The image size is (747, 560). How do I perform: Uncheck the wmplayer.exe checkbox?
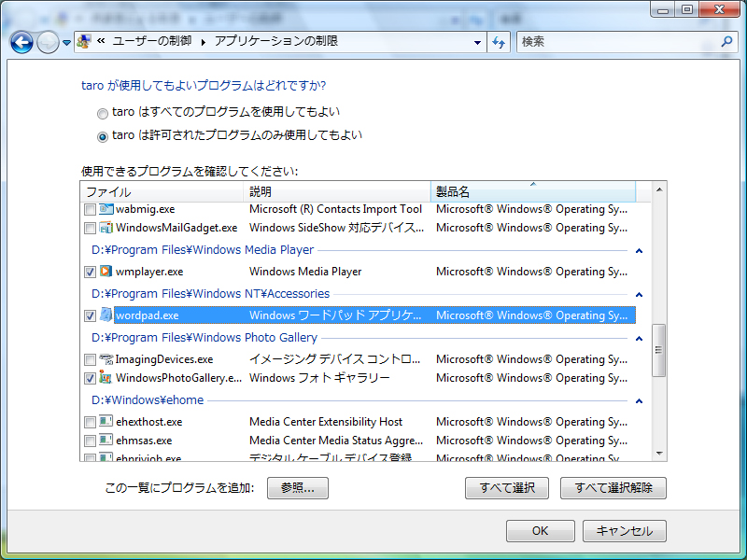click(x=90, y=272)
